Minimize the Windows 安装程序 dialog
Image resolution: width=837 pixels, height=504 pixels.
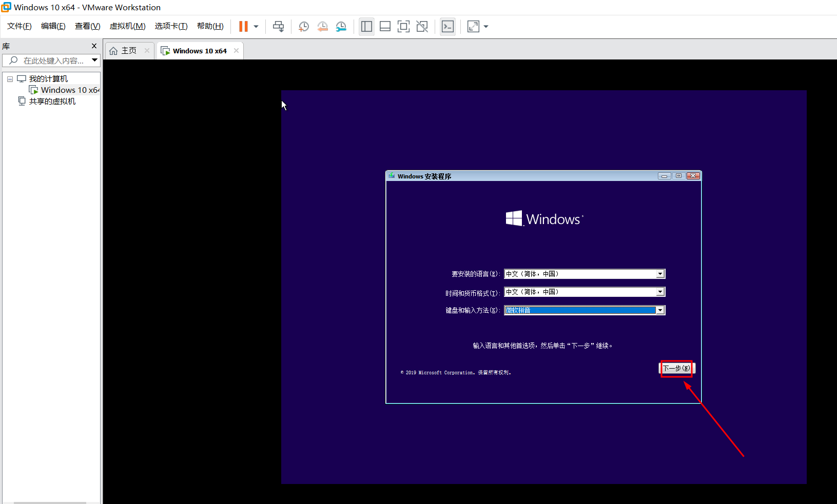tap(664, 176)
